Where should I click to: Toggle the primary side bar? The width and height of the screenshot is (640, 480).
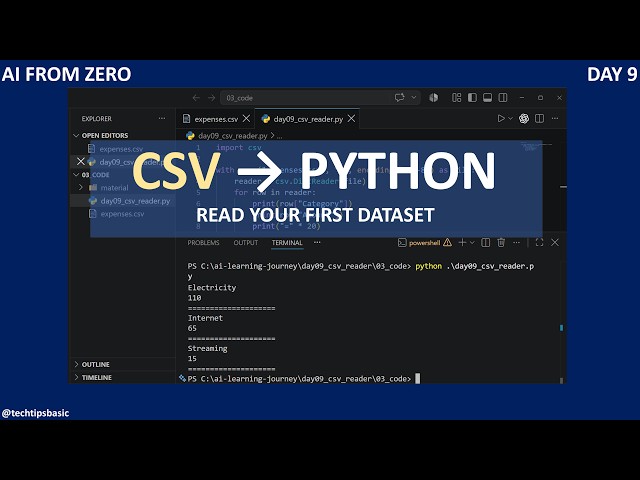point(472,98)
